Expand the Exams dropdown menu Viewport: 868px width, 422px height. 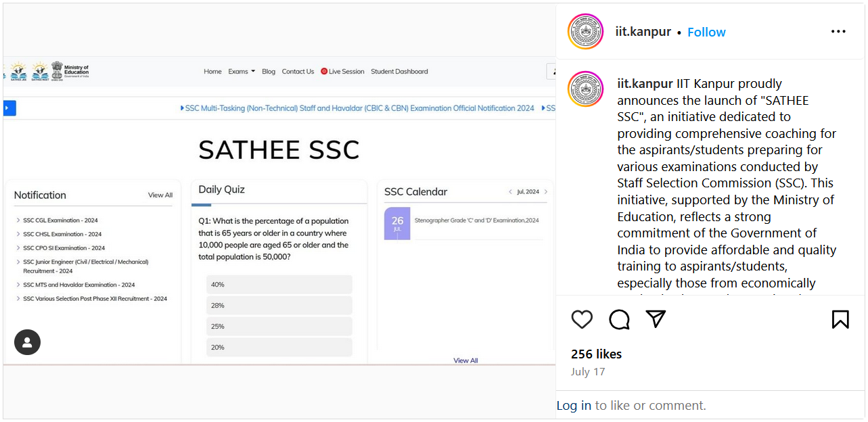242,72
